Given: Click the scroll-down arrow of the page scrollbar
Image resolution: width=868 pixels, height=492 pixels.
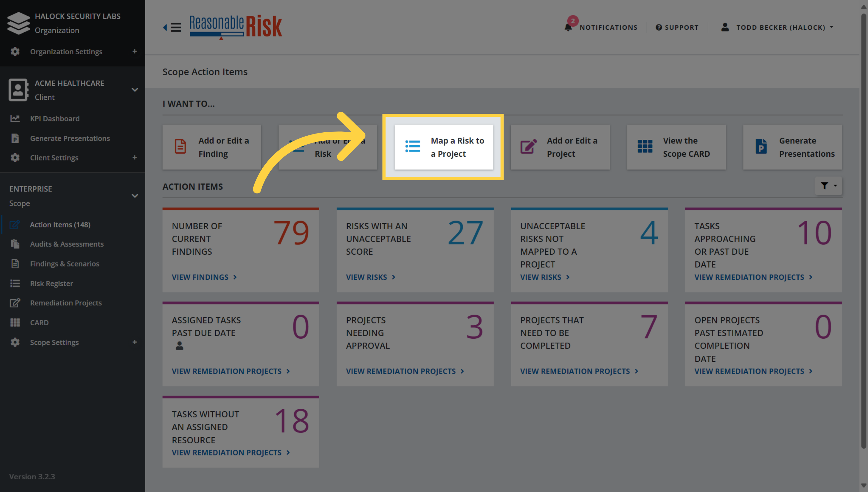Looking at the screenshot, I should [x=864, y=486].
